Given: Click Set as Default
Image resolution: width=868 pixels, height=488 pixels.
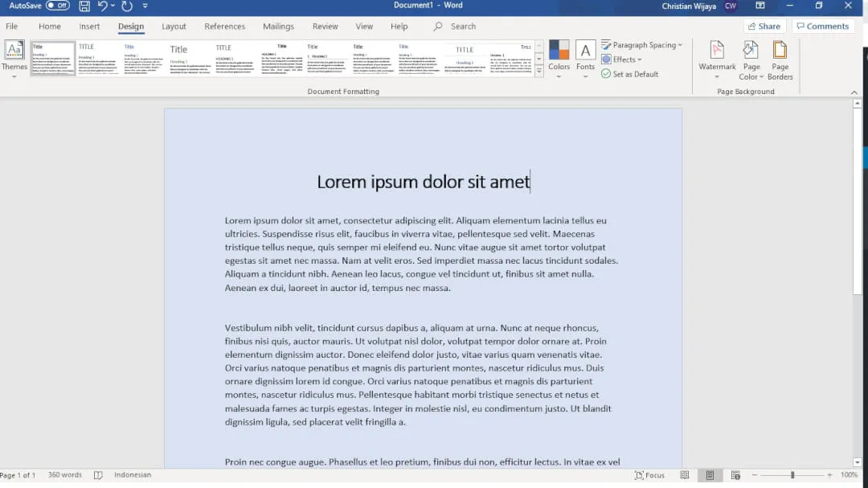Looking at the screenshot, I should pyautogui.click(x=630, y=74).
